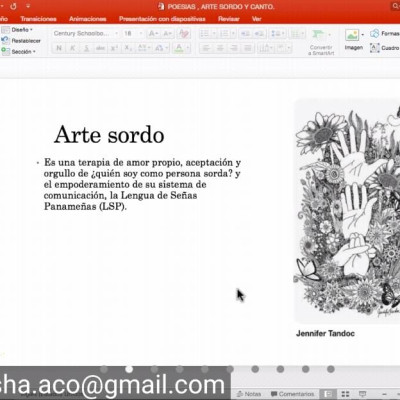Open the Formas shapes gallery

pos(385,33)
